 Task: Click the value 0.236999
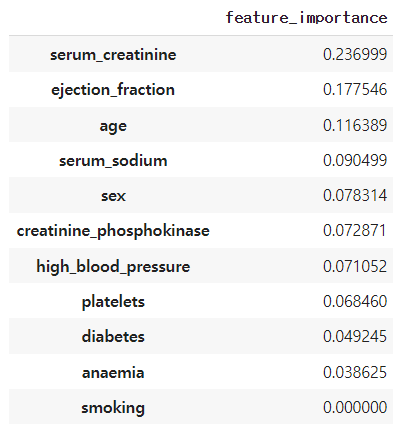pos(355,54)
